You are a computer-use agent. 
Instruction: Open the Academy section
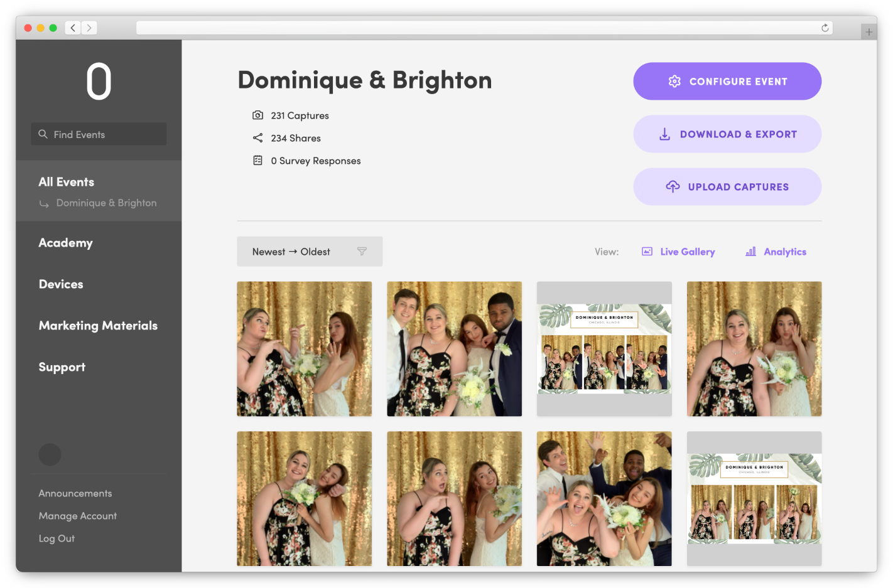[66, 243]
